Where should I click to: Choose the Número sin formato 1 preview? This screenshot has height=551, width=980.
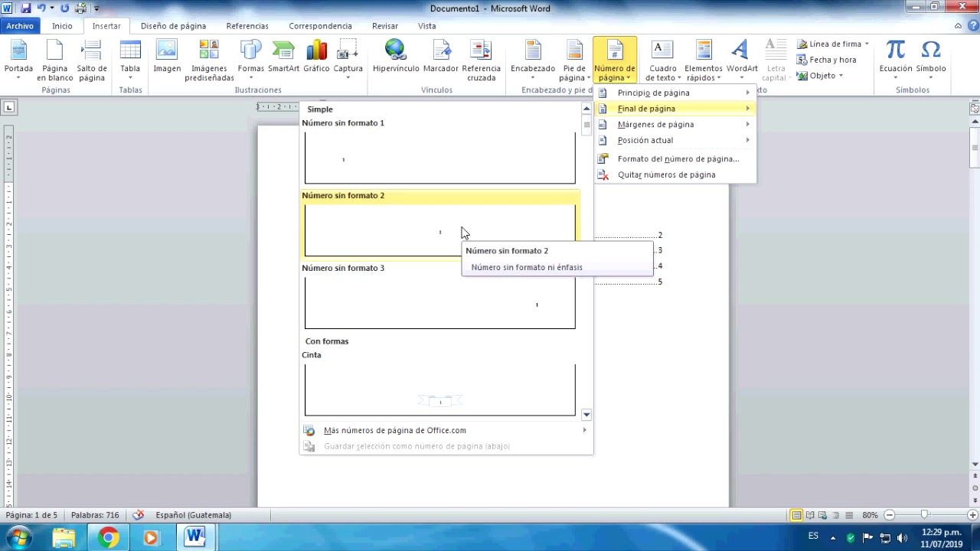click(439, 158)
